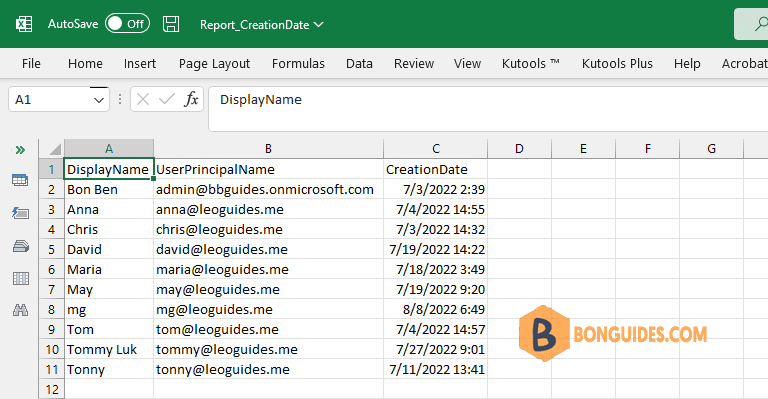Open the File menu
This screenshot has width=768, height=399.
coord(31,64)
